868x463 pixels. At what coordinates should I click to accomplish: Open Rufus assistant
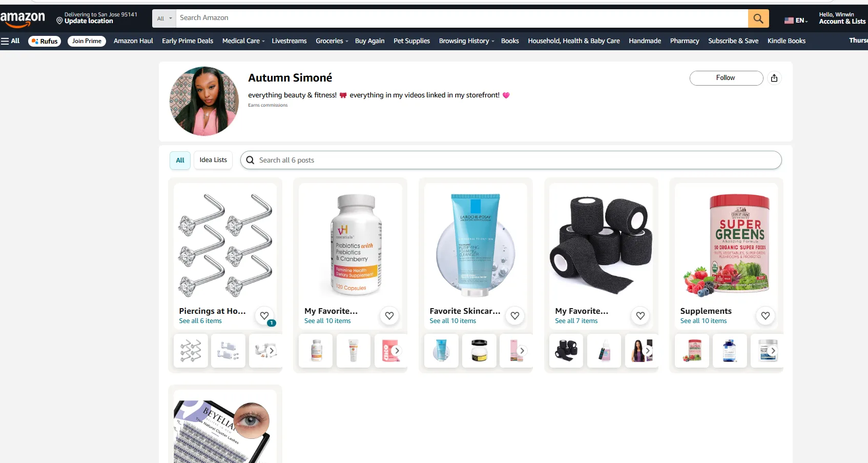(x=45, y=41)
